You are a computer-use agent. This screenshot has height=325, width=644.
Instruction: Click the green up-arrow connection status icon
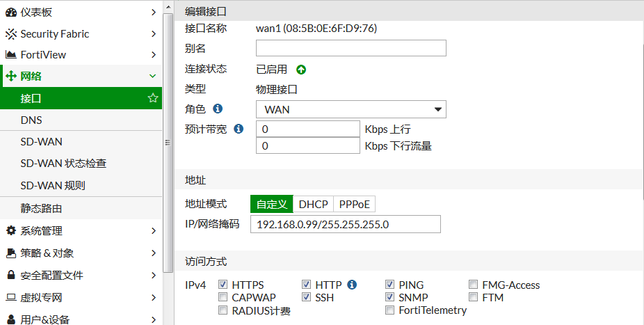[x=301, y=70]
